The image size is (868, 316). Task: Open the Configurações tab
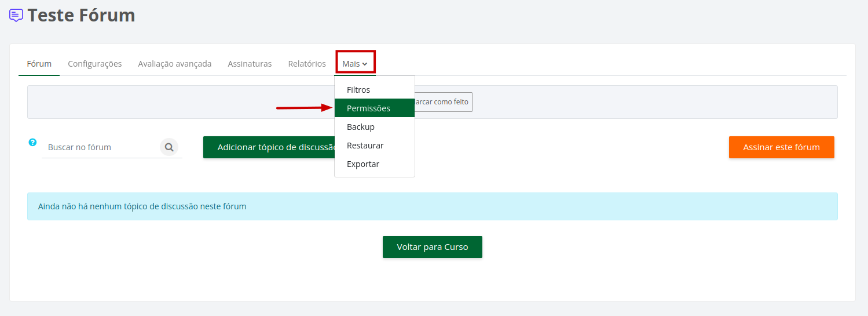[x=95, y=64]
